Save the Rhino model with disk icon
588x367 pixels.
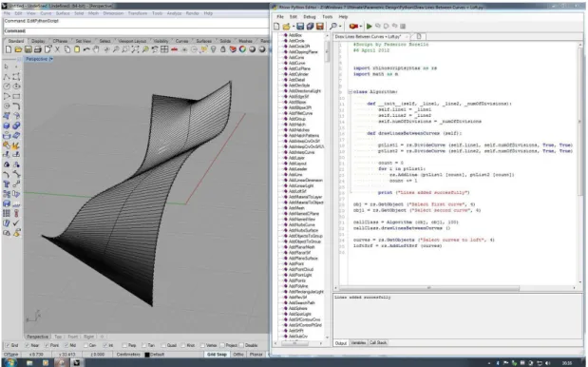coord(28,49)
